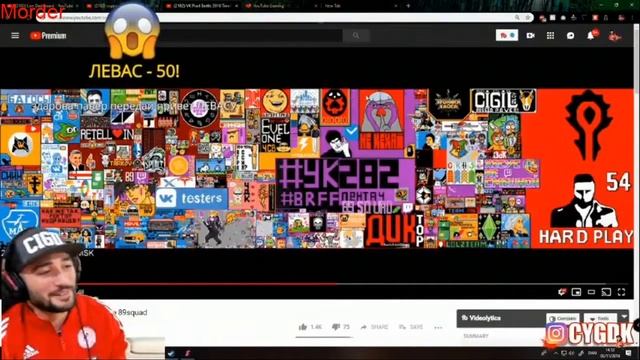
Task: Dislike the video with thumbs down
Action: coord(341,327)
